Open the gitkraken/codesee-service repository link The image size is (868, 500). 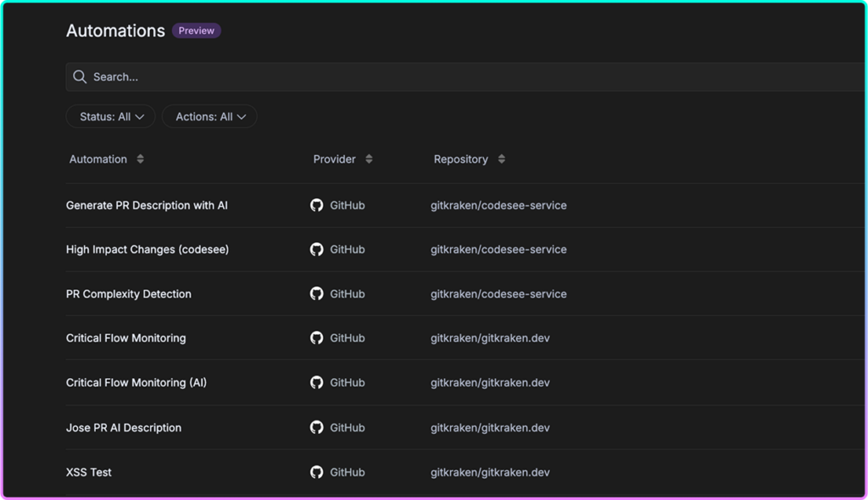click(x=498, y=205)
